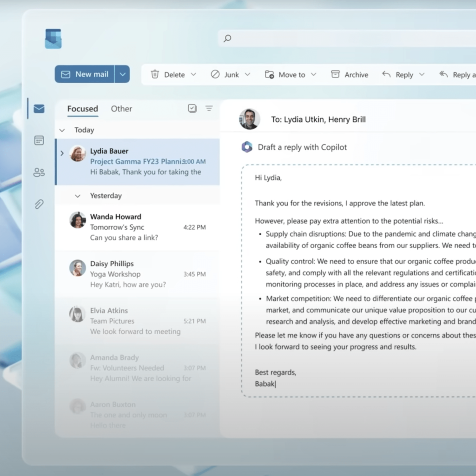Collapse the Yesterday group chevron
476x476 pixels.
coord(78,196)
